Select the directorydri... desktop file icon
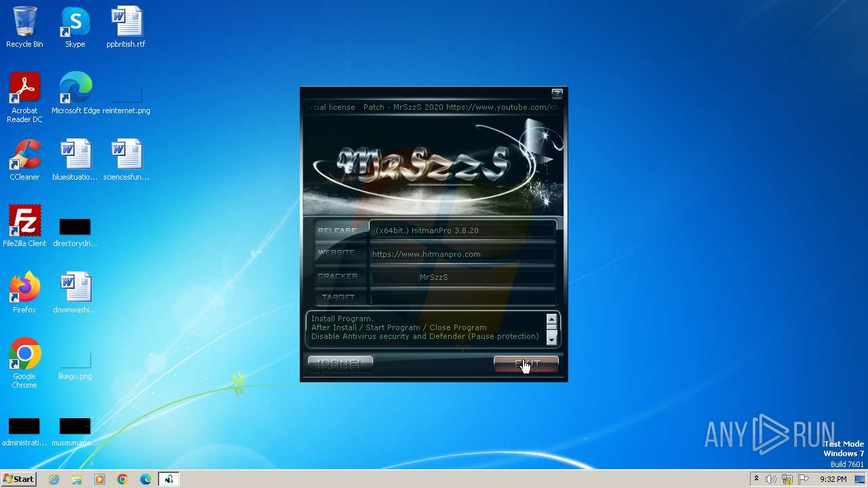Screen dimensions: 868x488 pos(75,232)
